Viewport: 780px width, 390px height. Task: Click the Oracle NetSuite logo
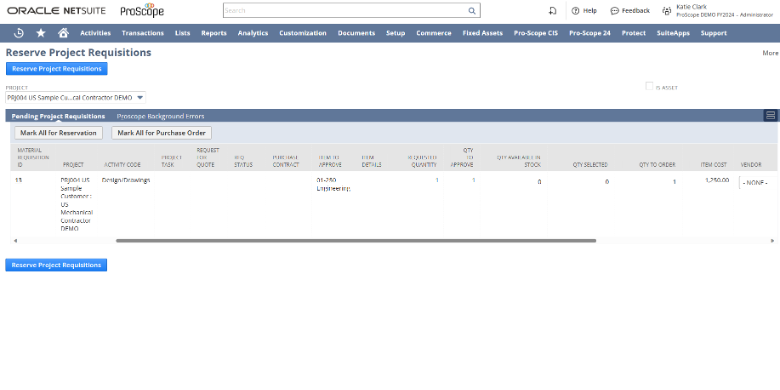(56, 10)
